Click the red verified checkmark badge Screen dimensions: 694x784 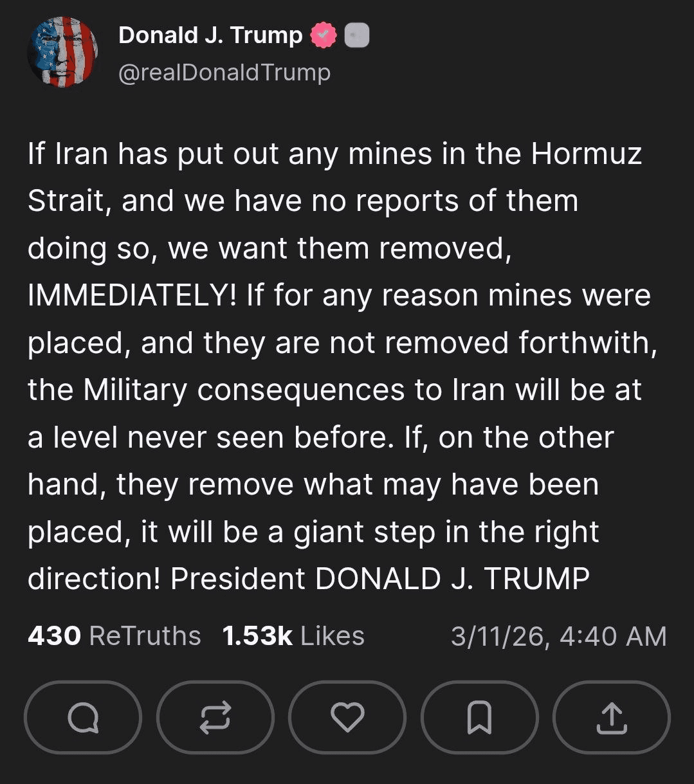click(324, 36)
